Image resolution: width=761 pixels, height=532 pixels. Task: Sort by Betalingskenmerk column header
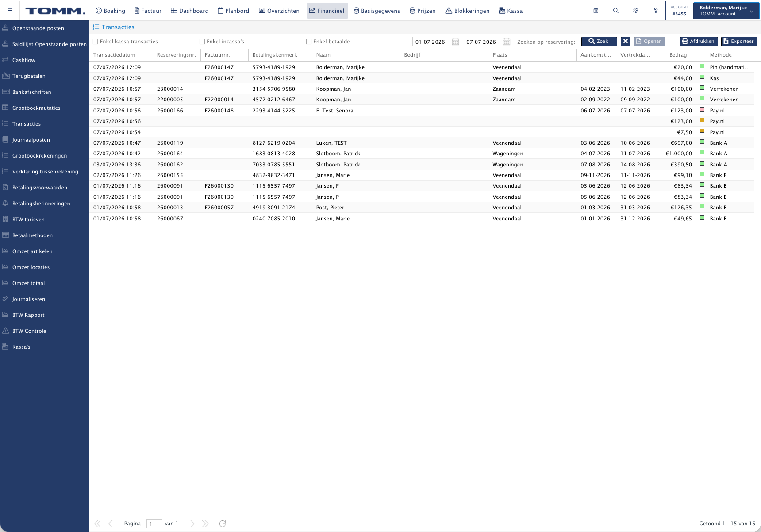(x=280, y=55)
